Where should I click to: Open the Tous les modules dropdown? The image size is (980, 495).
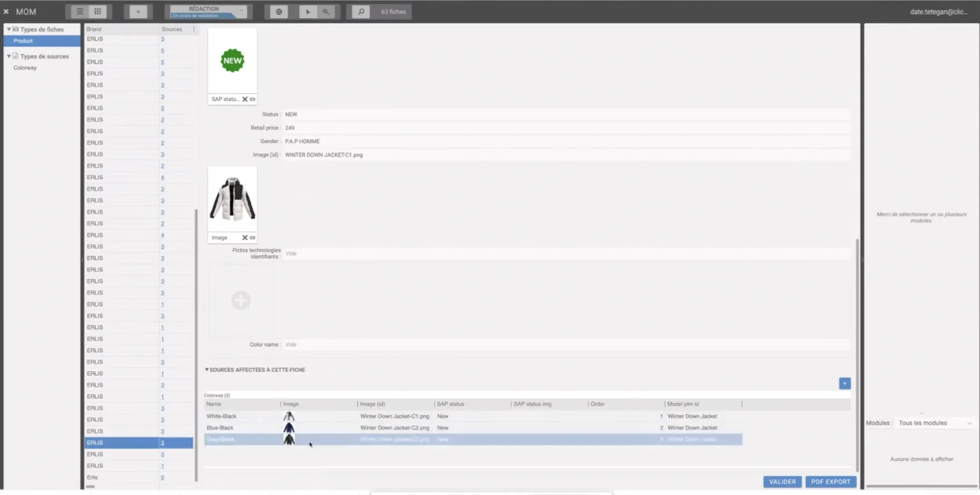click(935, 423)
